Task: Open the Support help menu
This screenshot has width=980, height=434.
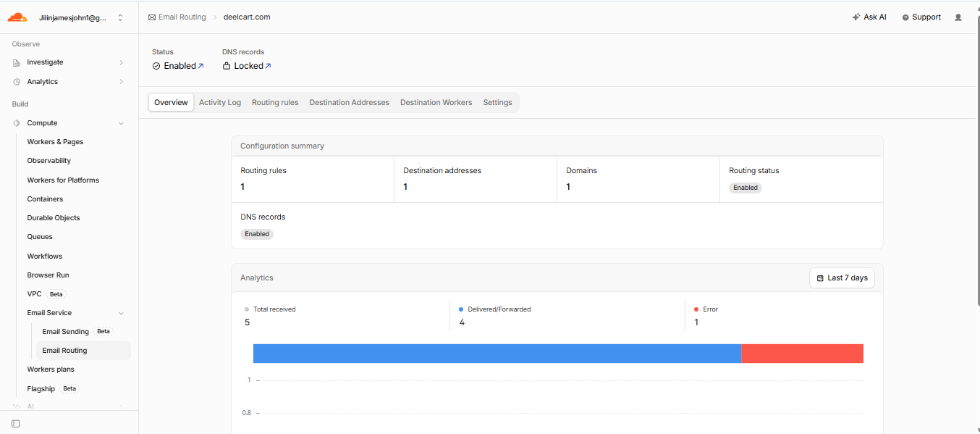Action: coord(921,17)
